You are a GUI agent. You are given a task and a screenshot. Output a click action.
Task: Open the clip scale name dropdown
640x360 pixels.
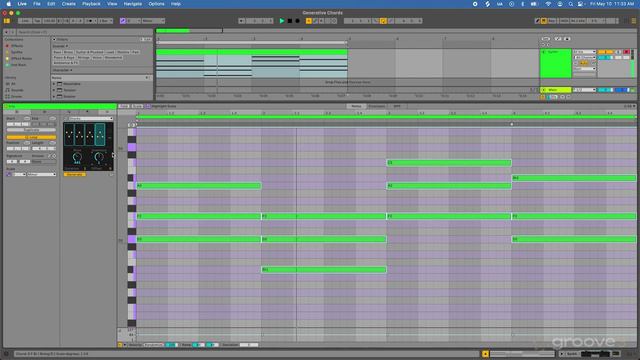coord(42,175)
